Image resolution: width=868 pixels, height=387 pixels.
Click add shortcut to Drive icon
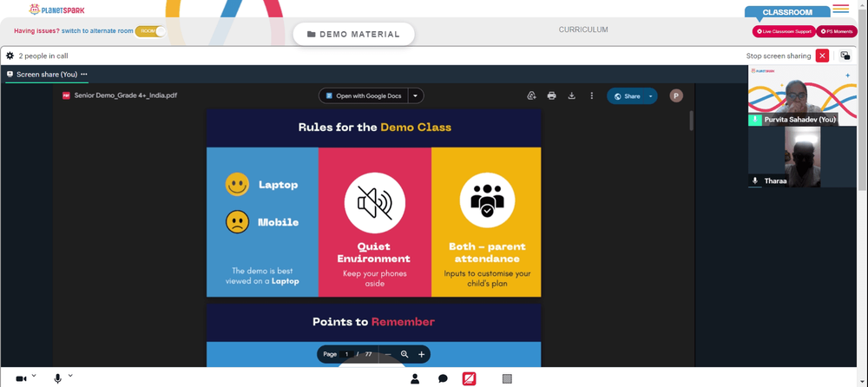(531, 95)
